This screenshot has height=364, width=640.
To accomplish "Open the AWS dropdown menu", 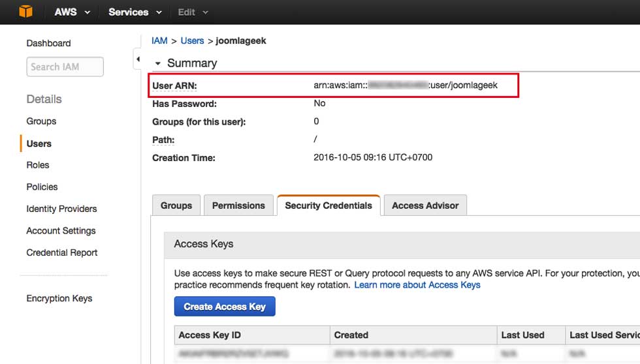I will [x=72, y=12].
